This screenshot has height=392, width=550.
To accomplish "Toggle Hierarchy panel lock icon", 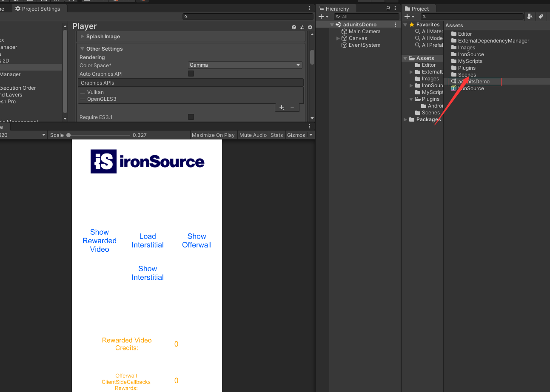I will point(388,9).
